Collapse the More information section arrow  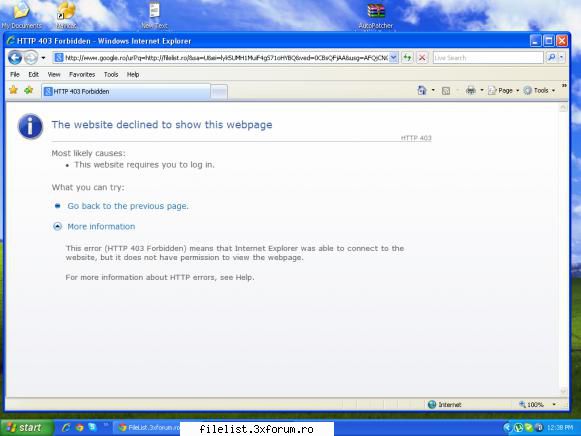pyautogui.click(x=57, y=226)
